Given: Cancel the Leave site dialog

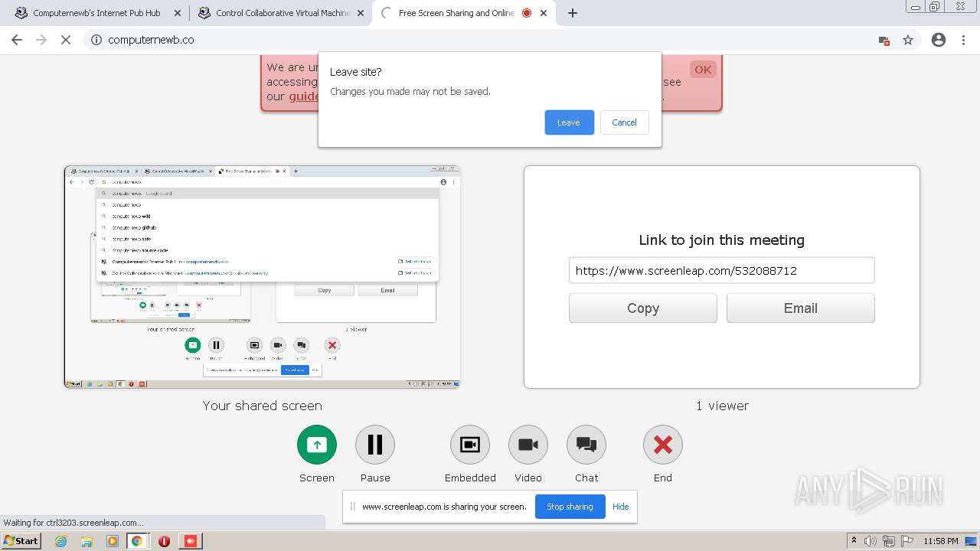Looking at the screenshot, I should coord(624,122).
